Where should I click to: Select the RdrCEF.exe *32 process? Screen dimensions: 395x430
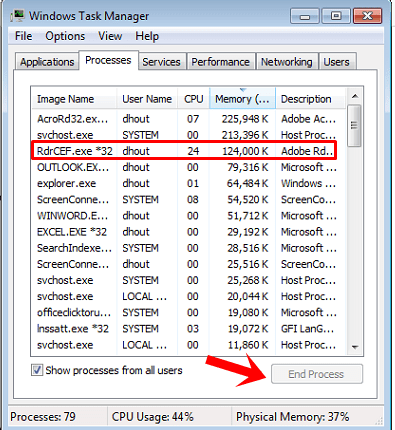click(x=188, y=151)
